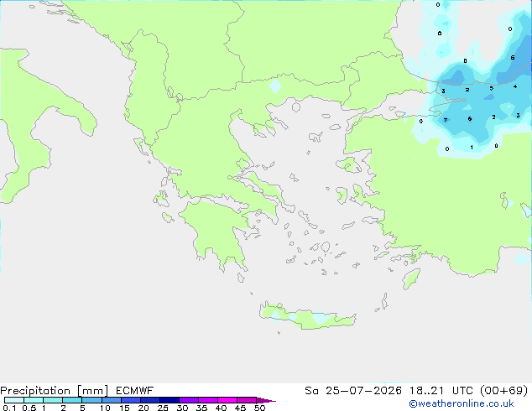Pick the 15–20 mm legend swatch
The width and height of the screenshot is (532, 411).
131,400
